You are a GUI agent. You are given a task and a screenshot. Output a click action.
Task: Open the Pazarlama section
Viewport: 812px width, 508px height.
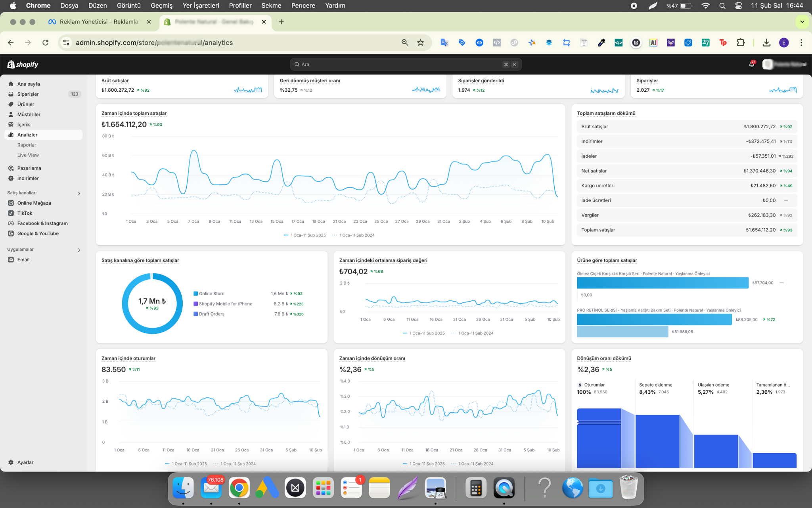tap(29, 168)
